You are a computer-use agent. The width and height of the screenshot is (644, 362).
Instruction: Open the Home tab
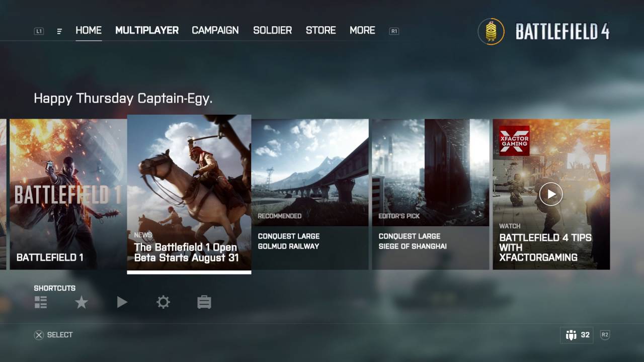[89, 30]
